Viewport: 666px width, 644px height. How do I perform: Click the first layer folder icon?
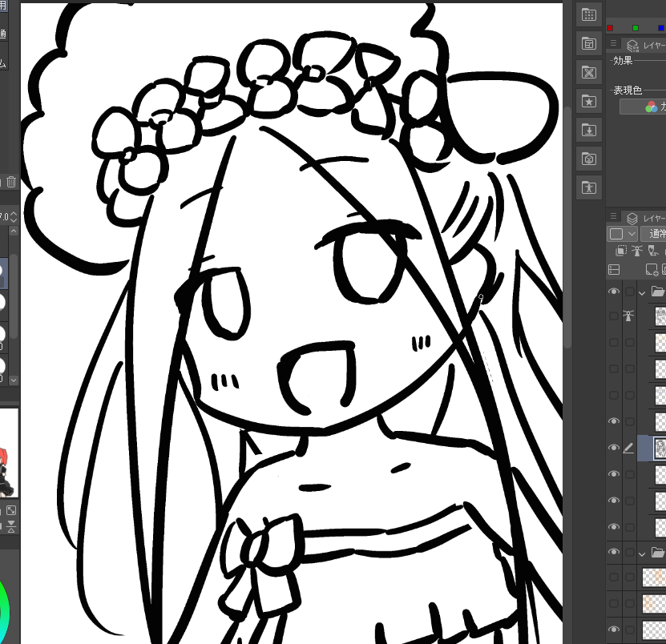coord(657,292)
